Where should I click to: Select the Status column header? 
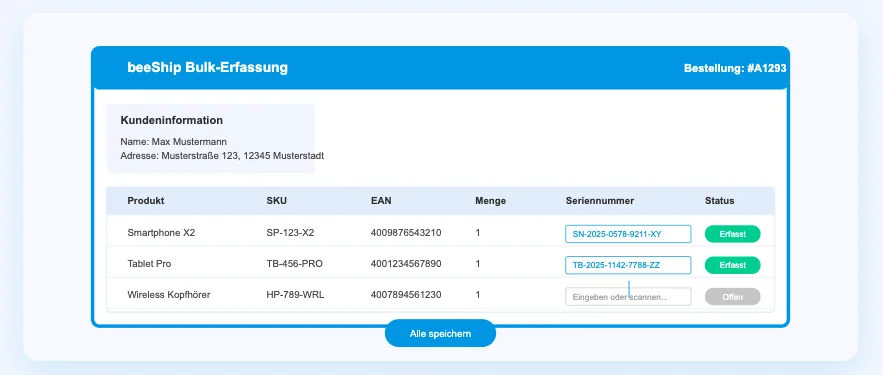pyautogui.click(x=720, y=200)
